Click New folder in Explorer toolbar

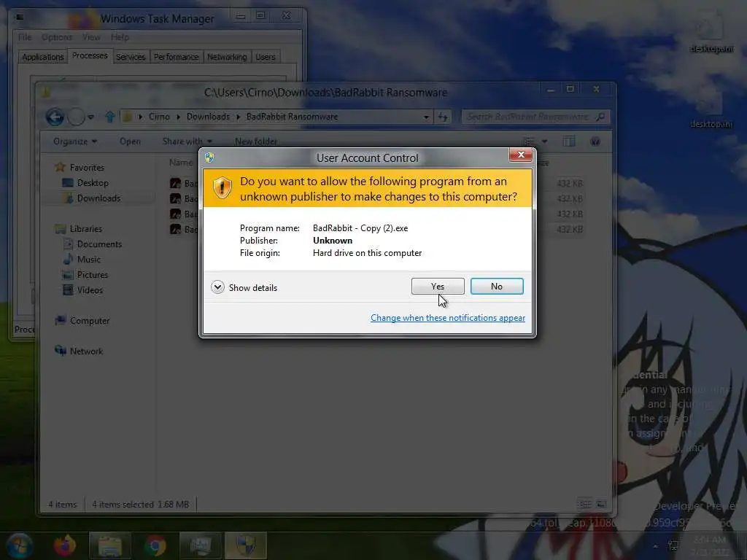(256, 141)
